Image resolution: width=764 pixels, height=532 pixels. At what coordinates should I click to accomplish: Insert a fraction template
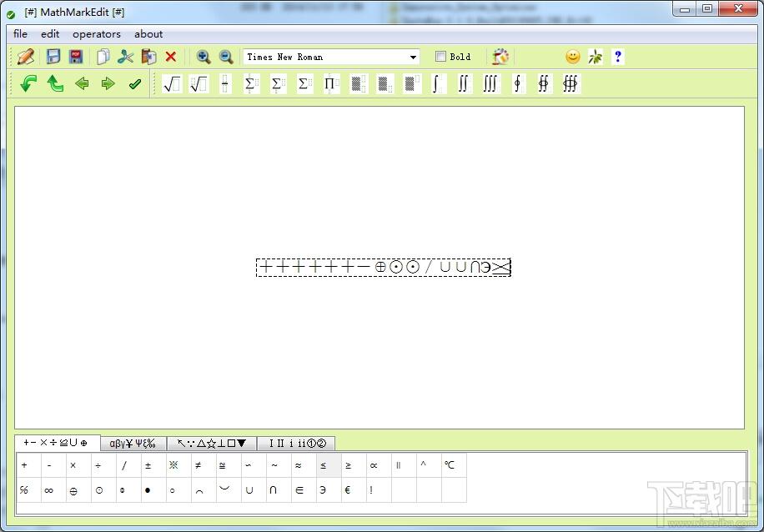click(224, 83)
